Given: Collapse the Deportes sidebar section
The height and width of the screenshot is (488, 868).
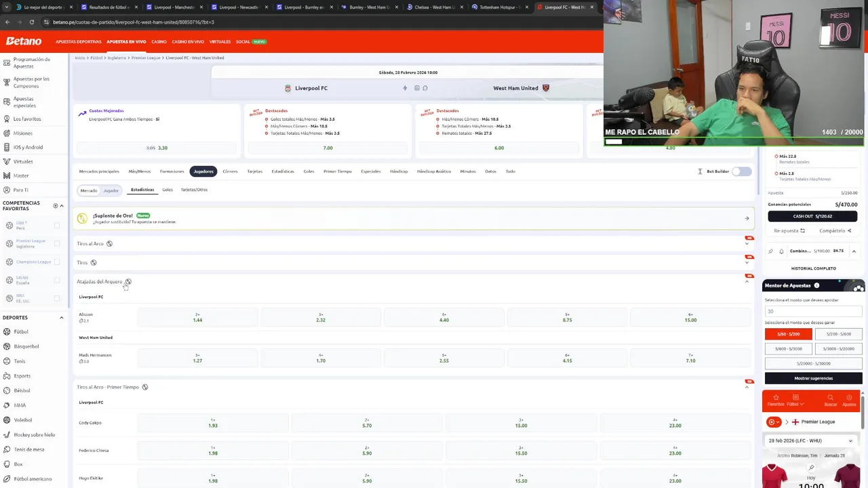Looking at the screenshot, I should click(x=61, y=317).
